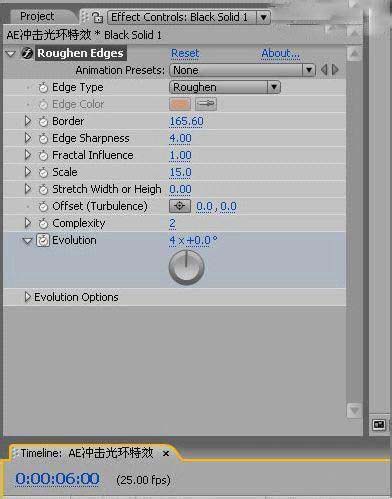Click Edge Sharpness value 4.00
The image size is (392, 499).
(180, 138)
